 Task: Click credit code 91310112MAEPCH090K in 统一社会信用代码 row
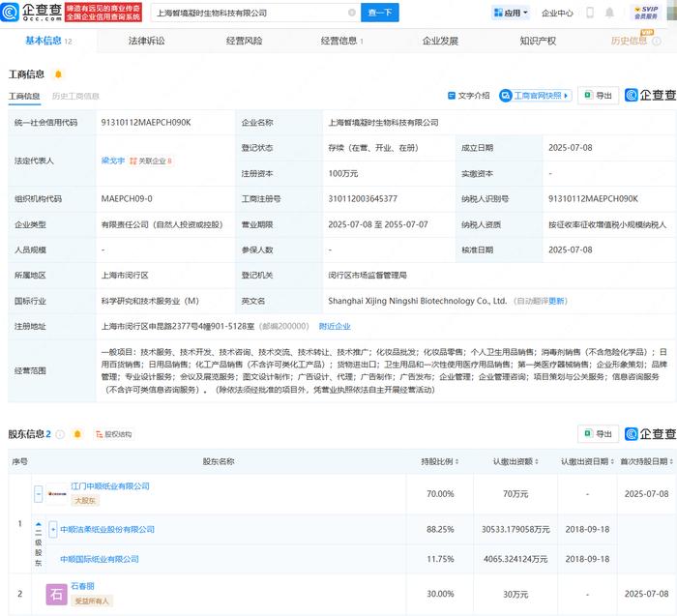146,123
